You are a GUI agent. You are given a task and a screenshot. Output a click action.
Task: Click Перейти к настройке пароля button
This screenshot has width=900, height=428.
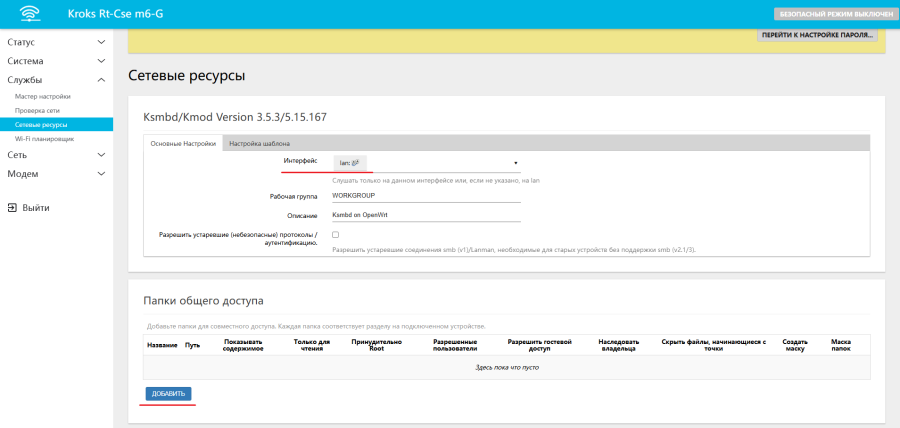tap(818, 35)
